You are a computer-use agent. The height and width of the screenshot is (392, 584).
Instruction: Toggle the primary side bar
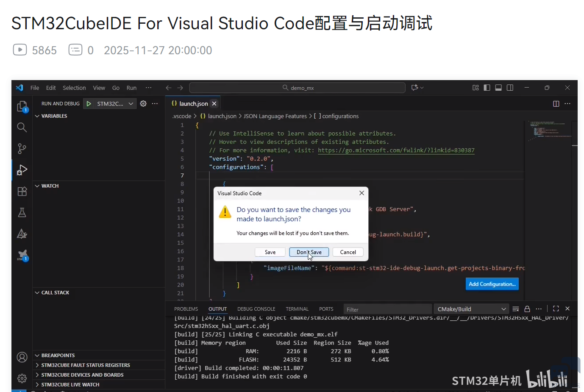click(487, 88)
